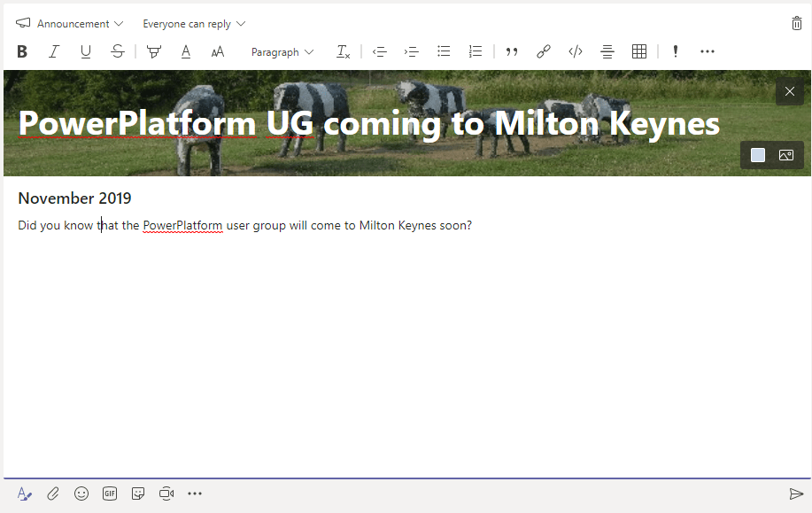Change the Everyone can reply setting
The image size is (812, 513).
pos(194,24)
